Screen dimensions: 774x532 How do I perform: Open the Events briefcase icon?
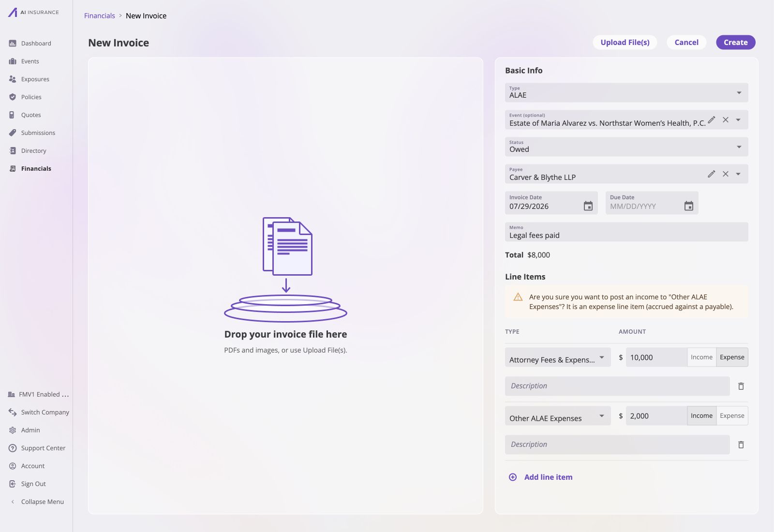click(13, 61)
